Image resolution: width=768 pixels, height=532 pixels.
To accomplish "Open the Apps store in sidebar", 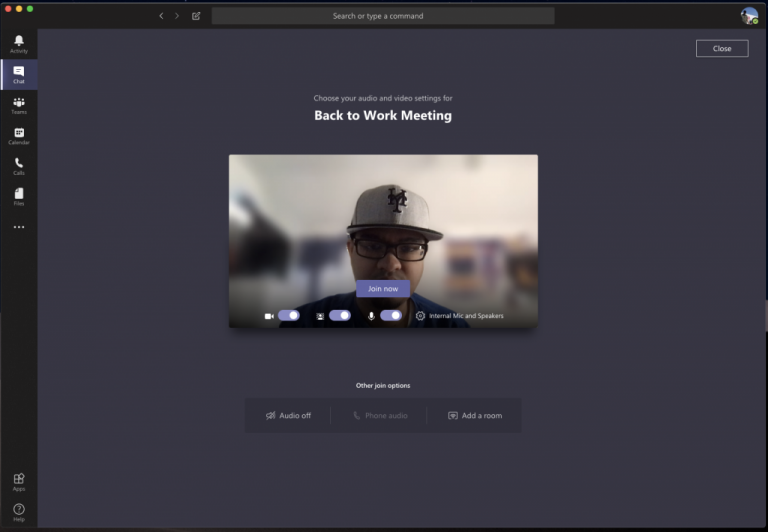I will (x=19, y=482).
